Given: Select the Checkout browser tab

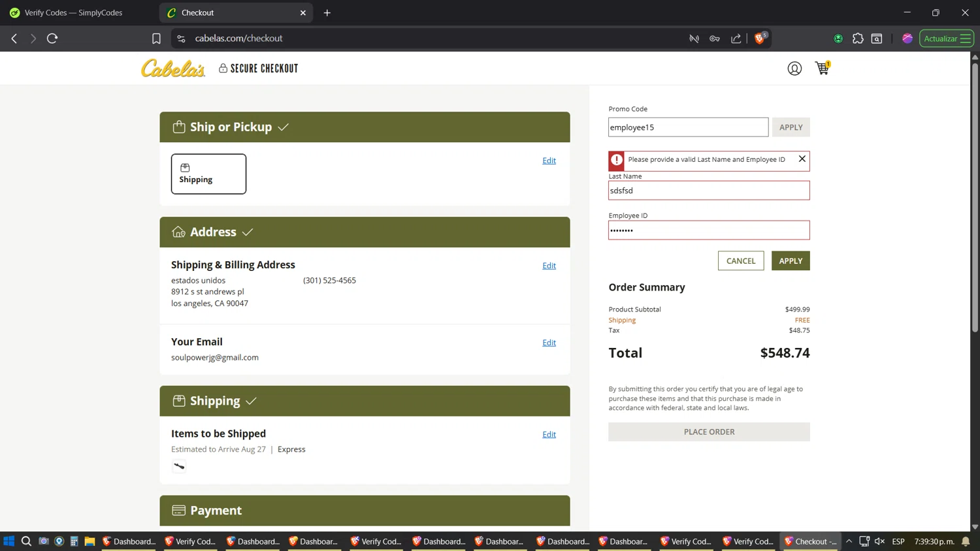Looking at the screenshot, I should click(236, 12).
